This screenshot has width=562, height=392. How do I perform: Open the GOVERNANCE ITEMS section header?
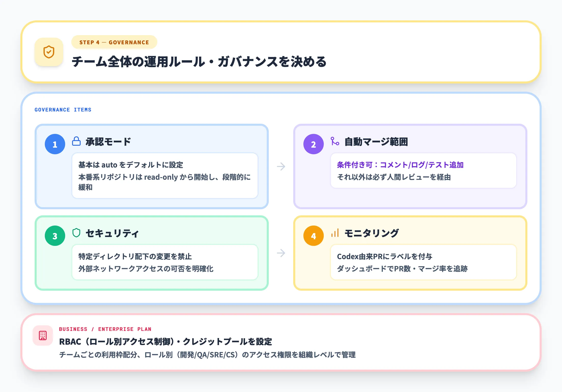point(63,109)
